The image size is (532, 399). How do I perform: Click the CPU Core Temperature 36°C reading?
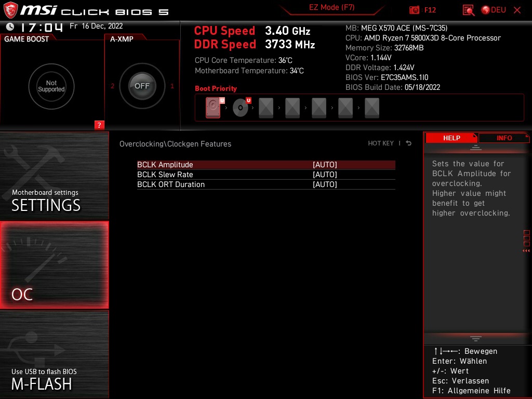pos(243,60)
